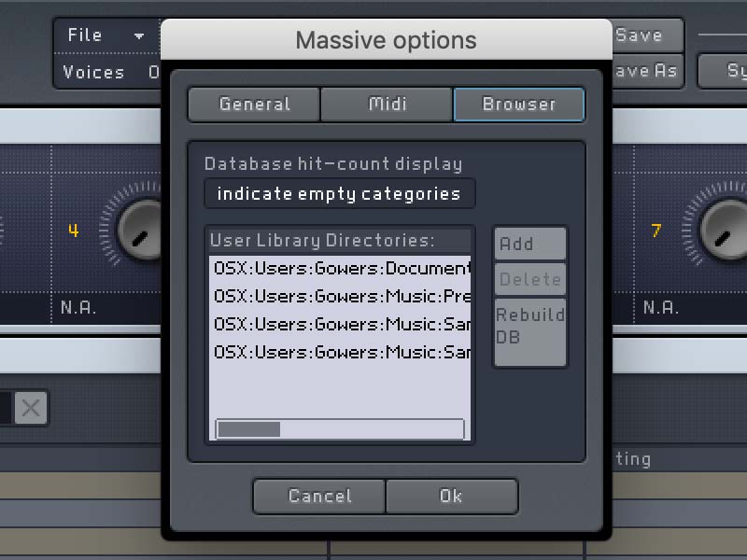Viewport: 747px width, 560px height.
Task: Click the X button at left
Action: pos(31,408)
